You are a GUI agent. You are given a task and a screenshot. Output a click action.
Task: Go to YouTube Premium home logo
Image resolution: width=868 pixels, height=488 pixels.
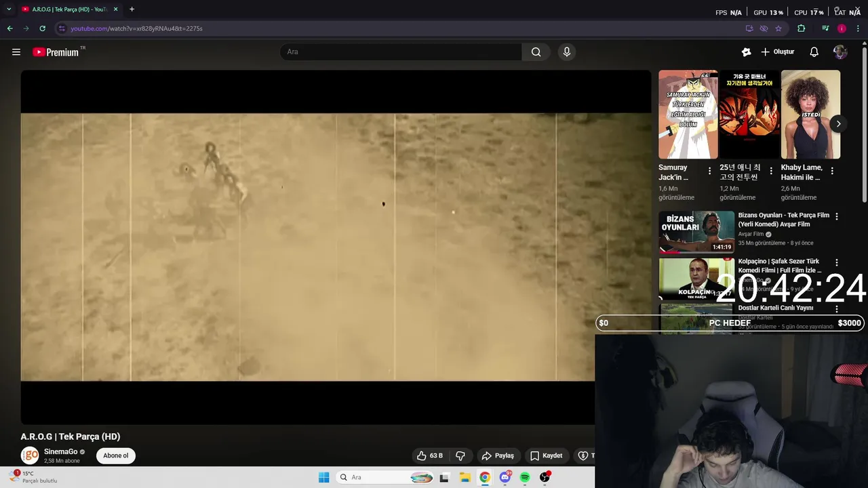point(56,52)
